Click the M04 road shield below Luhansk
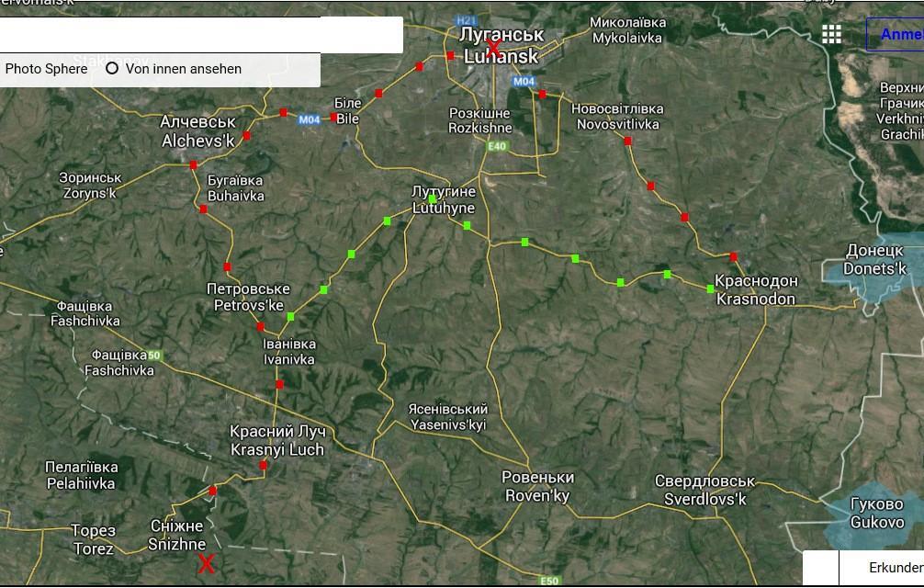The width and height of the screenshot is (924, 588). point(524,81)
